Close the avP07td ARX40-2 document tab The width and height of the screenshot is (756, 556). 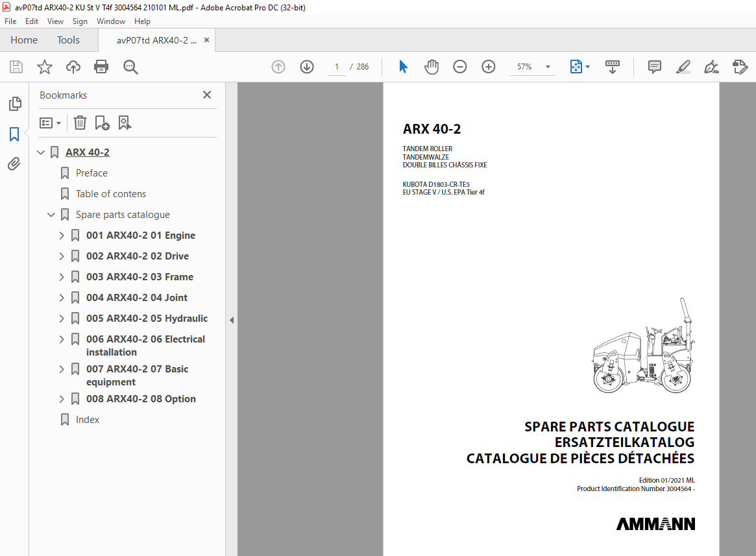coord(207,40)
